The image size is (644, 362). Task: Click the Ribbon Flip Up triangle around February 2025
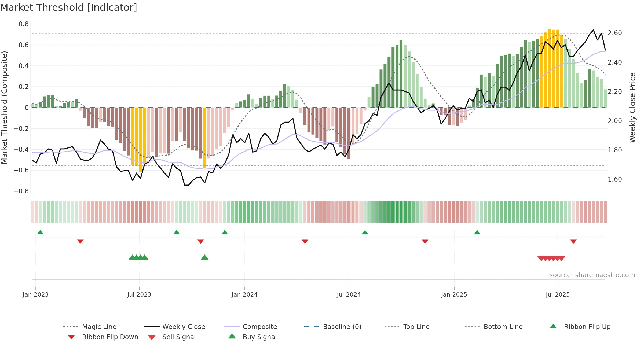[x=477, y=232]
